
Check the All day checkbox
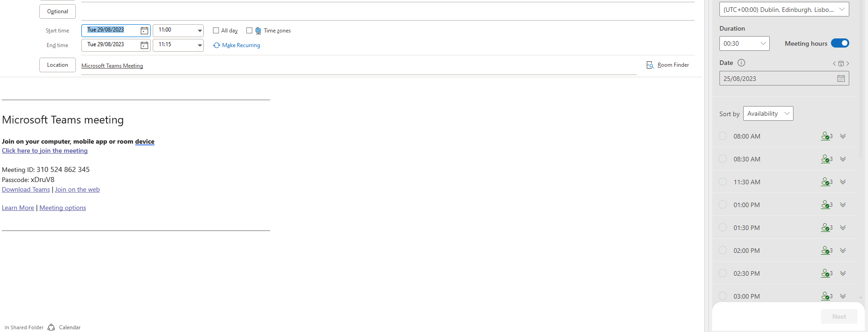[x=216, y=31]
